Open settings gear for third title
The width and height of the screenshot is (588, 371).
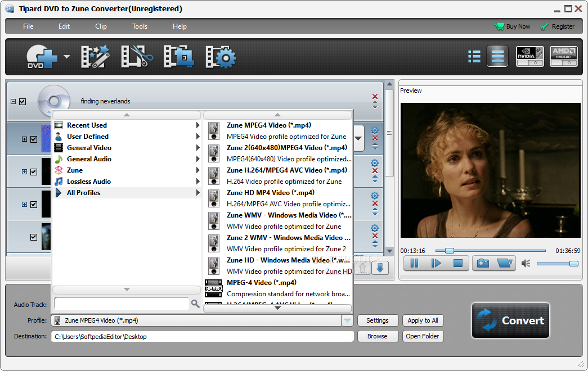(375, 196)
